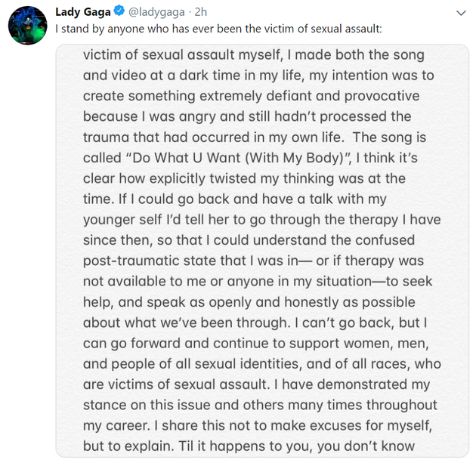This screenshot has height=466, width=476.
Task: Click the line 'can go forward and continue'
Action: pyautogui.click(x=256, y=344)
